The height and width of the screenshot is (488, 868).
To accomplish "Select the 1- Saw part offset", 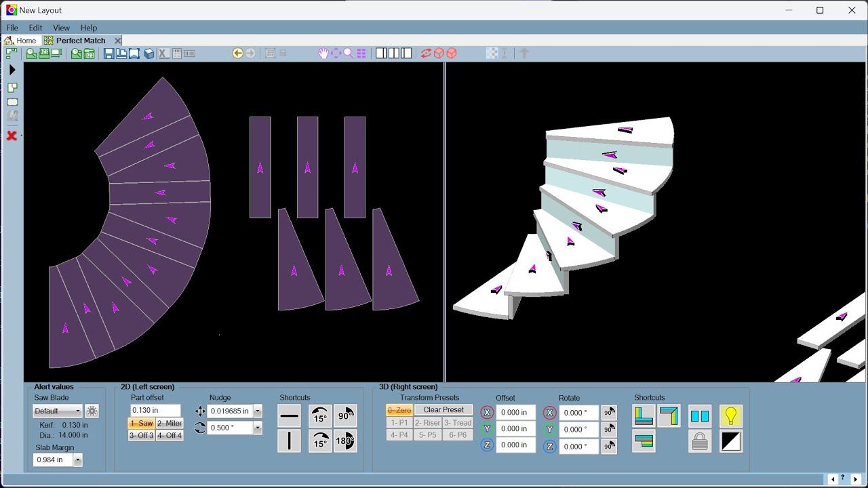I will point(141,424).
